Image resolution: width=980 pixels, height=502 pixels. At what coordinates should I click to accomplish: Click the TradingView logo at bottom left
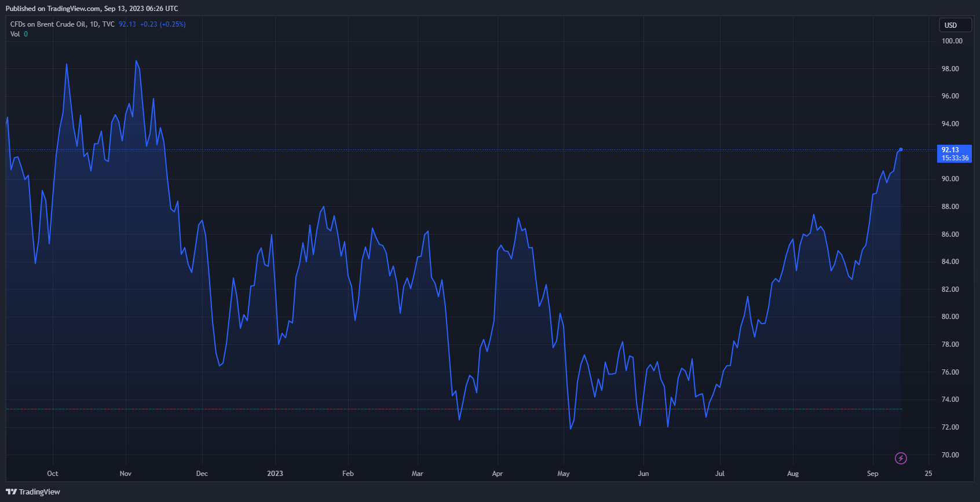pos(33,492)
